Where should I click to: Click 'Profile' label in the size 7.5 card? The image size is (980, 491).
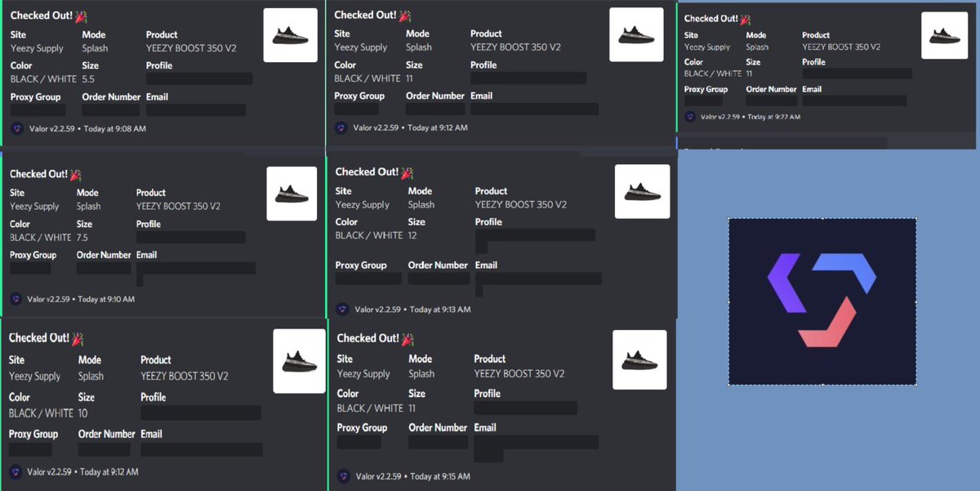149,224
